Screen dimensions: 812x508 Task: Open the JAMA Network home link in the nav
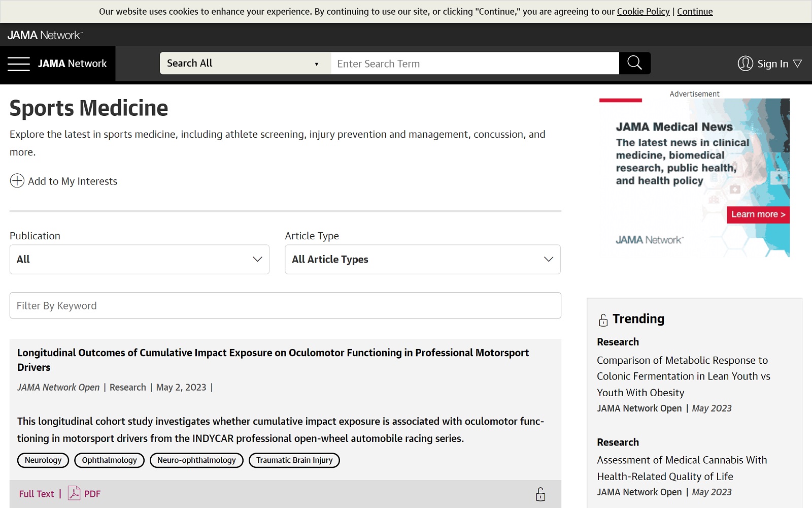point(72,63)
